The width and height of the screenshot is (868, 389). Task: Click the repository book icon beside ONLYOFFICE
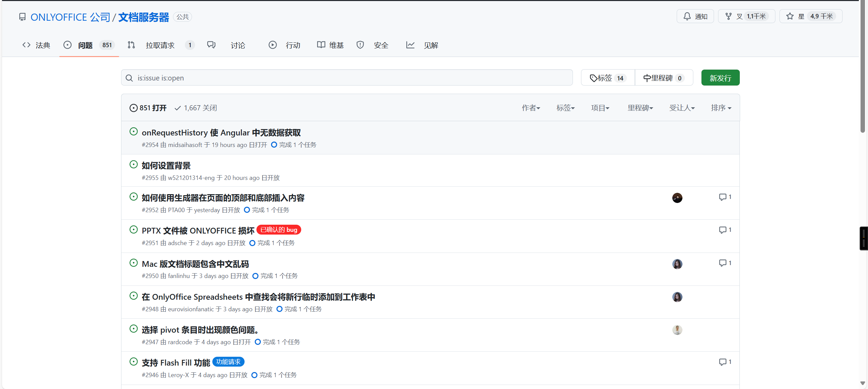click(22, 17)
